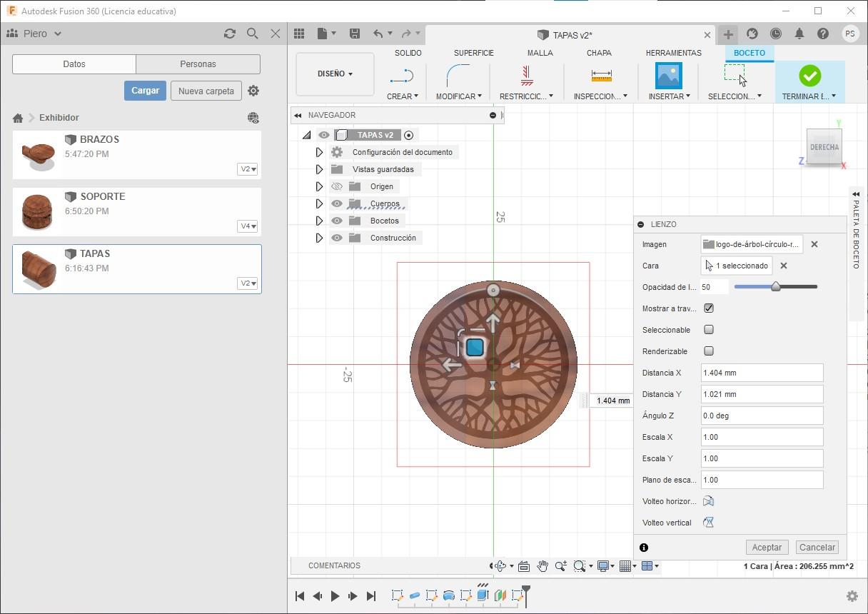Click the constraint icon above RESTRICCIONES
868x614 pixels.
(x=527, y=76)
